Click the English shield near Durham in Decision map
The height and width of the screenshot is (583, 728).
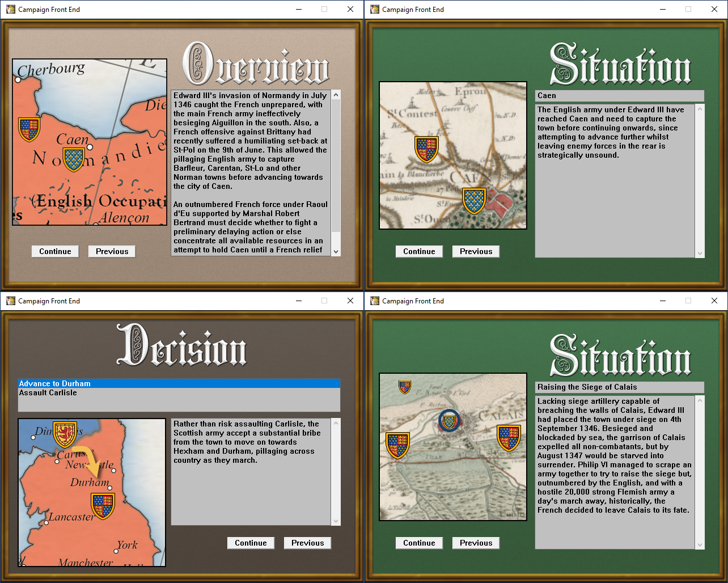click(103, 506)
